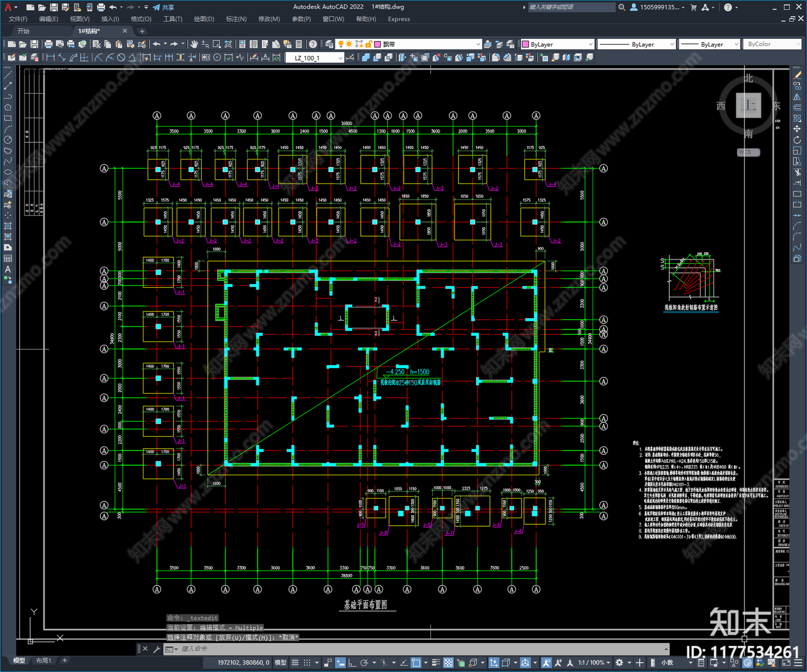Click the 模型 model tab at bottom left
Screen dimensions: 807x672
pyautogui.click(x=19, y=660)
